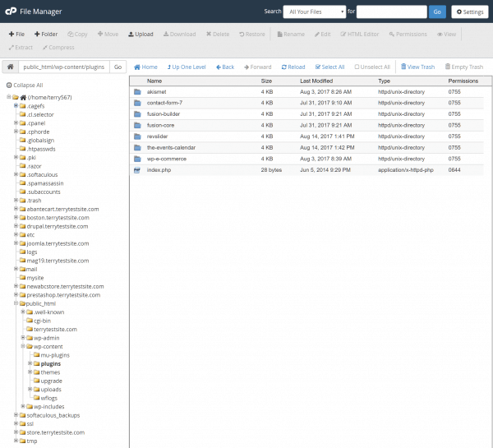Image resolution: width=493 pixels, height=448 pixels.
Task: Open the Upload dialog
Action: pyautogui.click(x=141, y=34)
